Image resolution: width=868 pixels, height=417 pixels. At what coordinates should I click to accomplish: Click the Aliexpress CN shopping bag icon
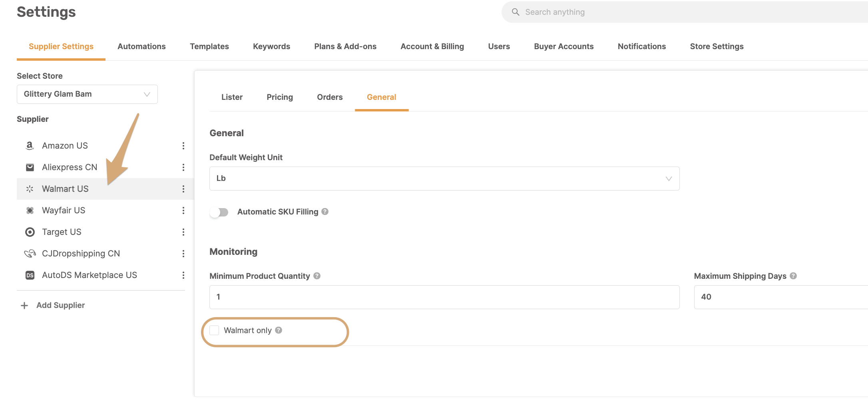[30, 167]
